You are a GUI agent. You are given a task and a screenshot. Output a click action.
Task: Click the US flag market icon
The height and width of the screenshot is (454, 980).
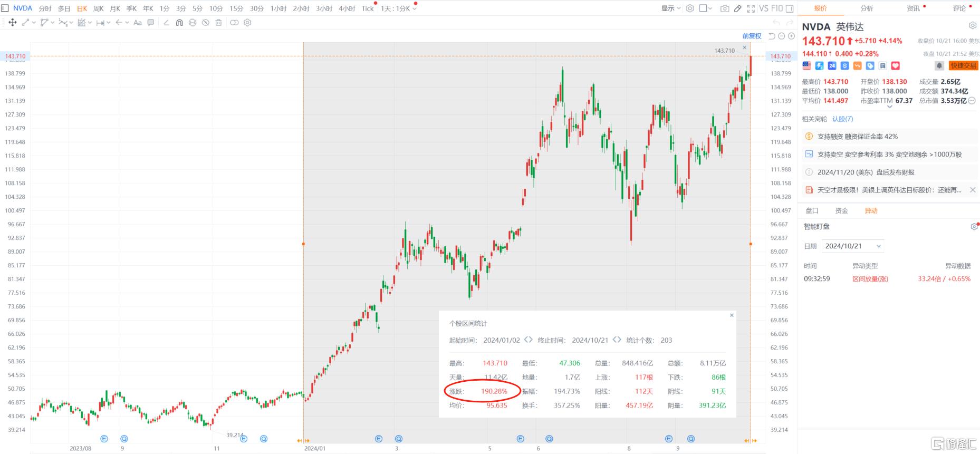click(806, 66)
